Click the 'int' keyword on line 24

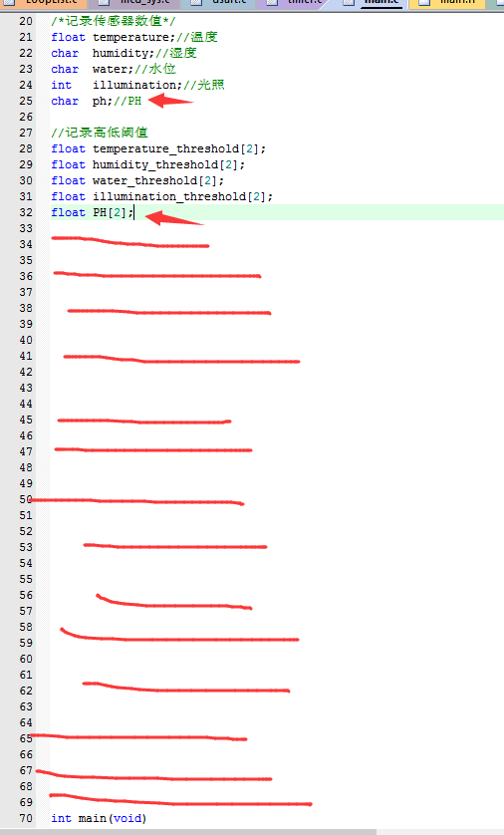click(61, 86)
